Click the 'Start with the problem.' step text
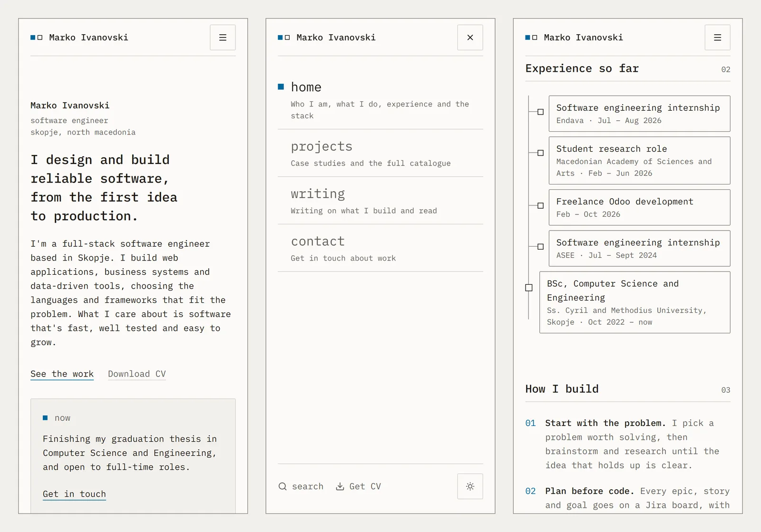761x532 pixels. click(605, 423)
